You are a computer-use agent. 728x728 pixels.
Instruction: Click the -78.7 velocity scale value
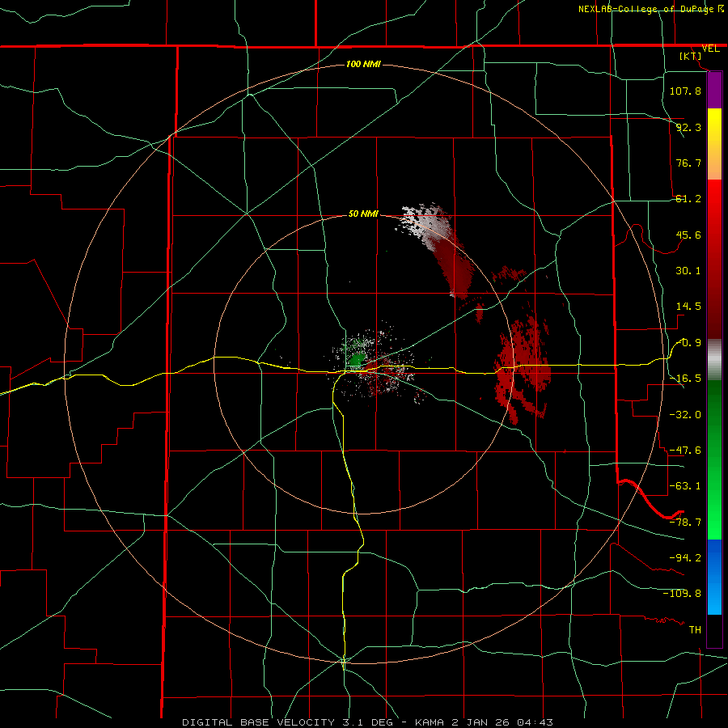685,523
